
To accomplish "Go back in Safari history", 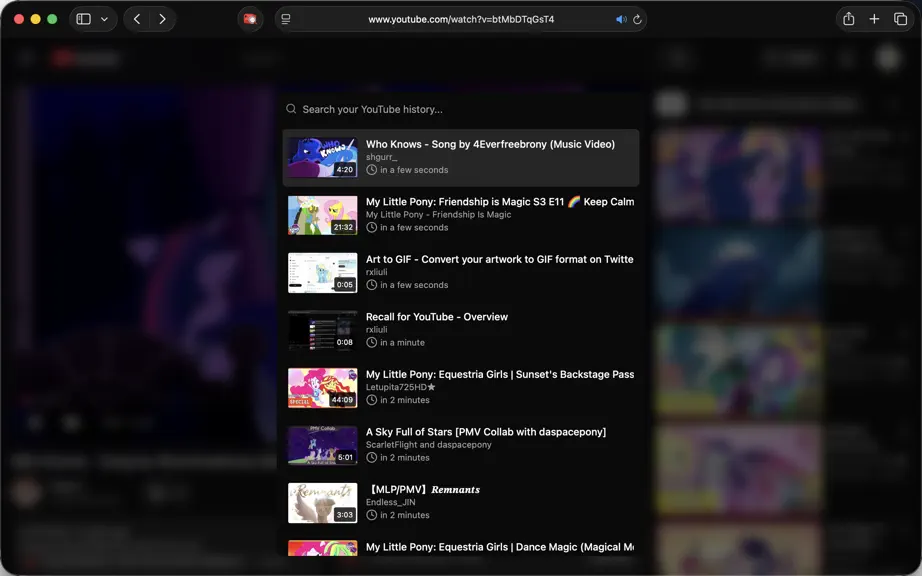I will click(x=137, y=19).
